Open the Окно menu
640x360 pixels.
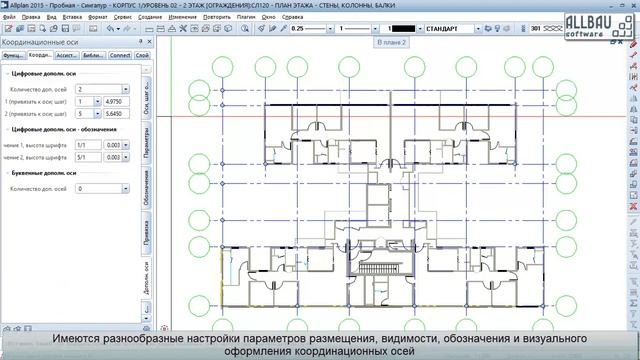tap(269, 17)
